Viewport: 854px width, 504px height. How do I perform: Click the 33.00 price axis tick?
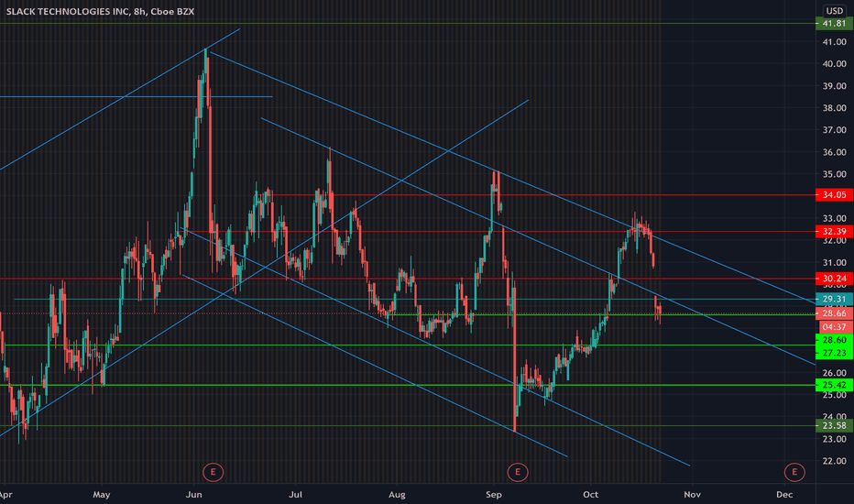[x=835, y=218]
